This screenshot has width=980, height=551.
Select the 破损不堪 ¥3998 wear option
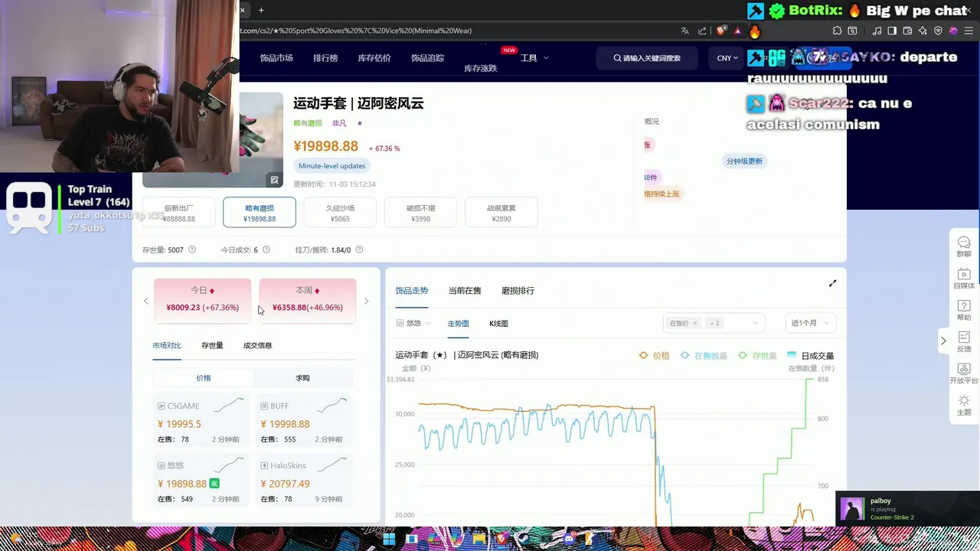pos(420,212)
